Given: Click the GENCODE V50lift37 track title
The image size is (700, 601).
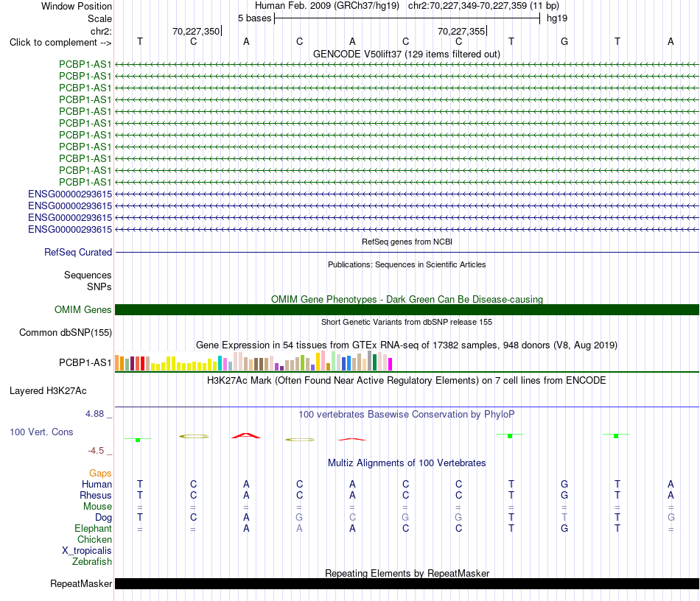Looking at the screenshot, I should (407, 54).
